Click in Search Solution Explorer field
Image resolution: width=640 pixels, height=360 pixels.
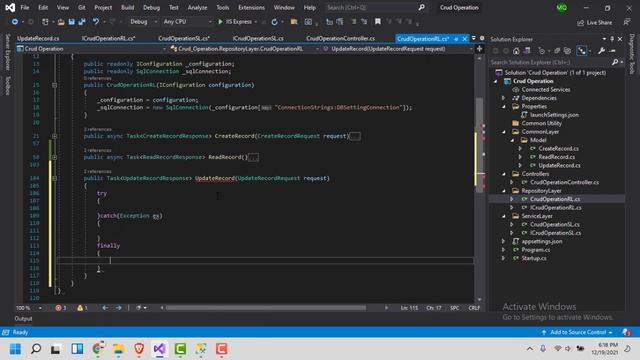550,62
